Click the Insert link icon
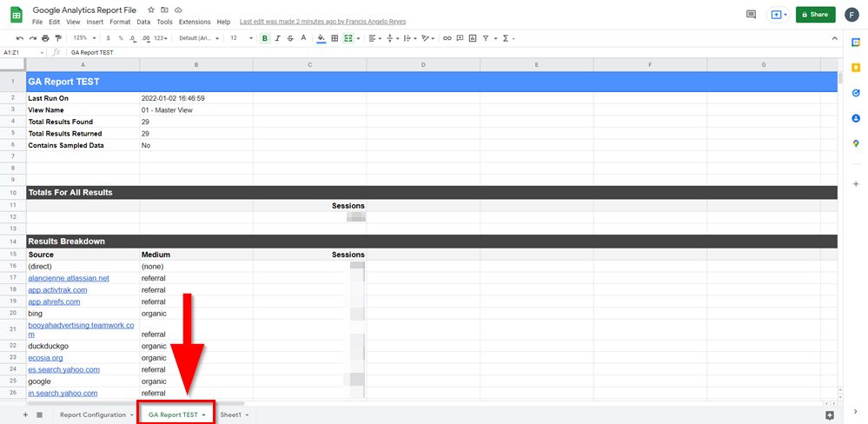Viewport: 868px width, 424px height. coord(447,38)
